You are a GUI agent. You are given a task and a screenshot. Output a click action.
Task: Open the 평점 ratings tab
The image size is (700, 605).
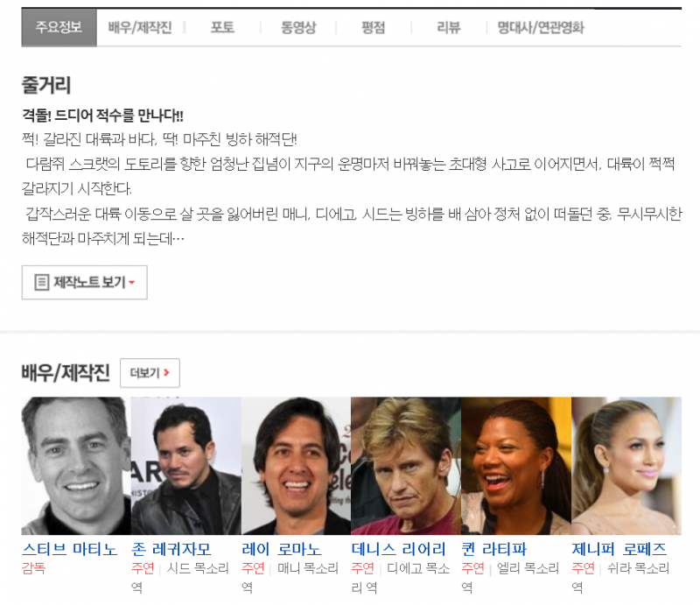pos(373,27)
